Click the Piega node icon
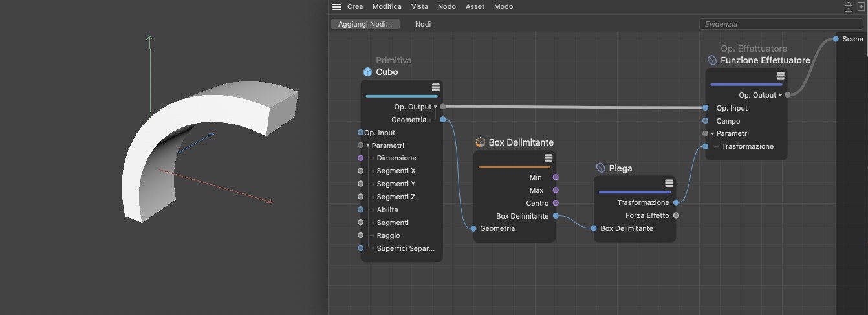Image resolution: width=868 pixels, height=315 pixels. pos(600,168)
